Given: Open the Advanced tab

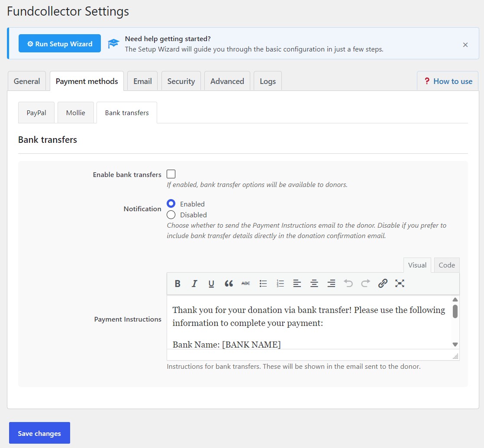Looking at the screenshot, I should coord(227,81).
